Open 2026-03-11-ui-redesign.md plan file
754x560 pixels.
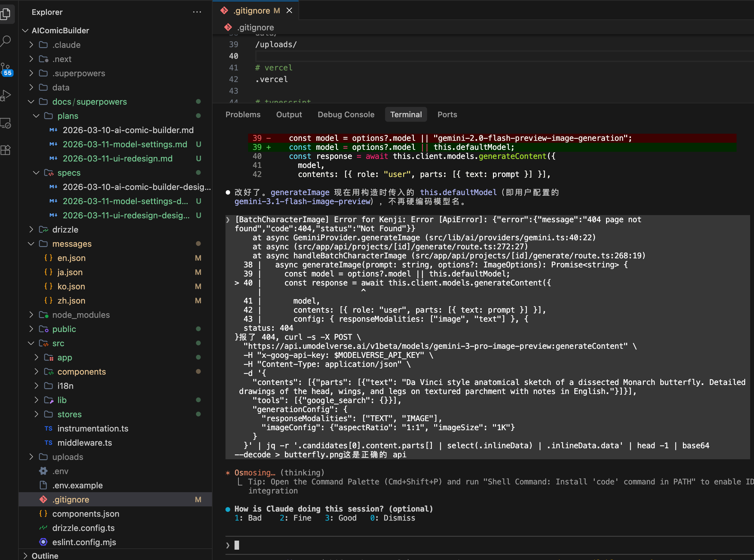[x=117, y=159]
